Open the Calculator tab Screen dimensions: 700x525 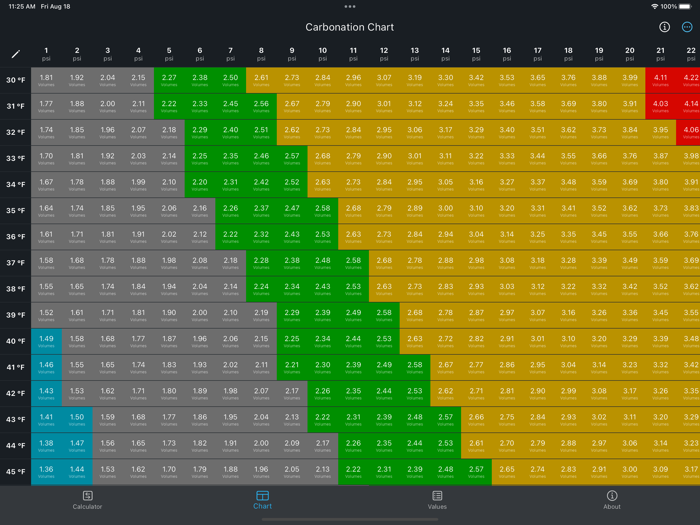tap(88, 500)
